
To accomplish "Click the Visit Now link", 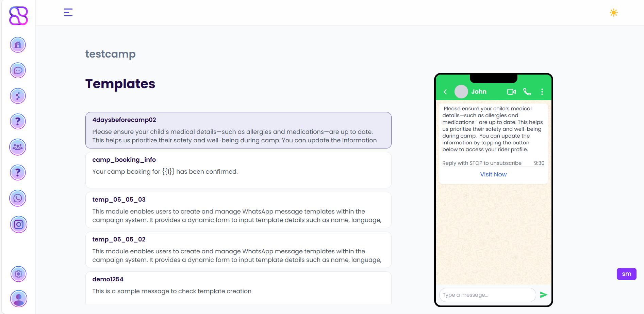I will (x=493, y=174).
